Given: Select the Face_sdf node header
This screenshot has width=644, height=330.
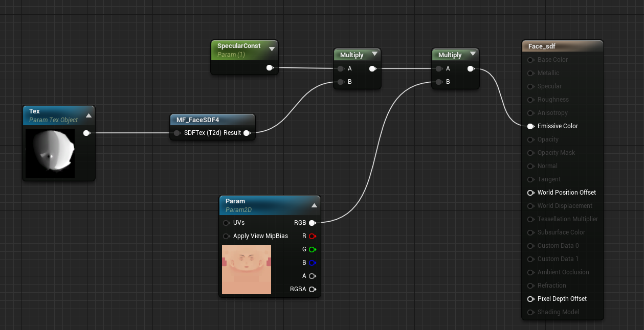Looking at the screenshot, I should (x=562, y=46).
